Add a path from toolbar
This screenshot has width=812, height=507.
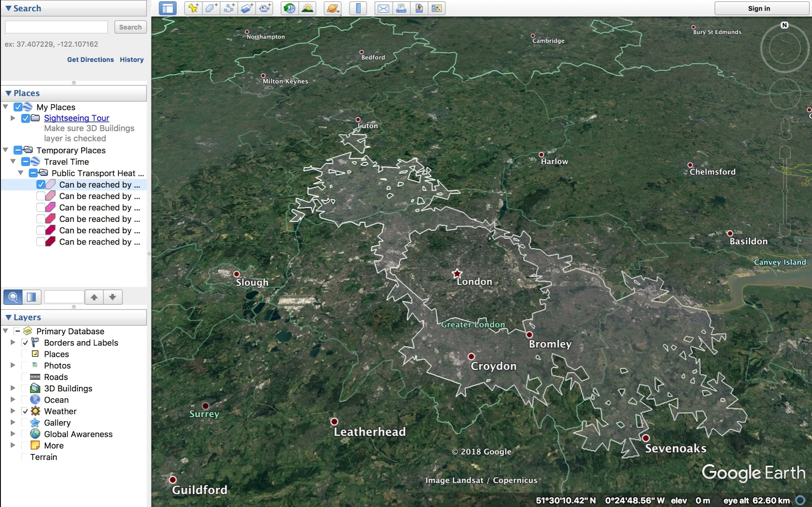click(x=229, y=8)
